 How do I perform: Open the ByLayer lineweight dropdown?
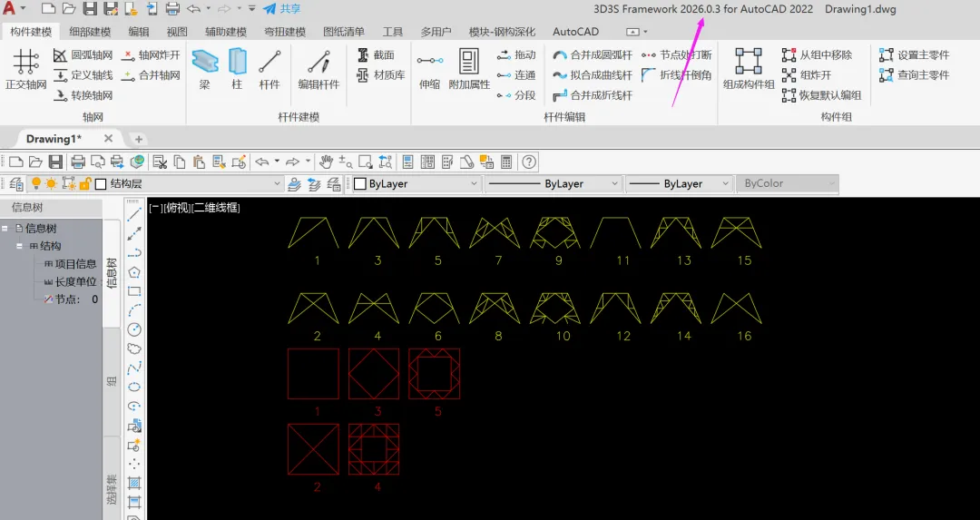[x=725, y=183]
